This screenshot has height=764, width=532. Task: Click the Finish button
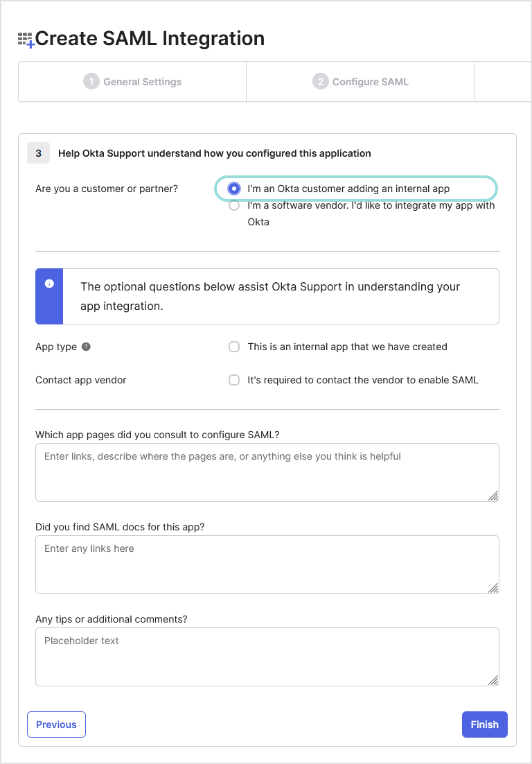coord(484,724)
